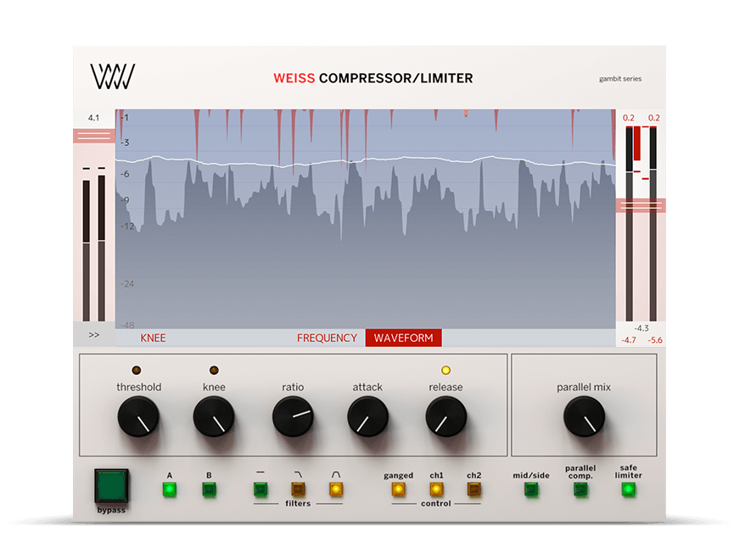Click the -4.7 output level readout
The height and width of the screenshot is (560, 734).
629,340
